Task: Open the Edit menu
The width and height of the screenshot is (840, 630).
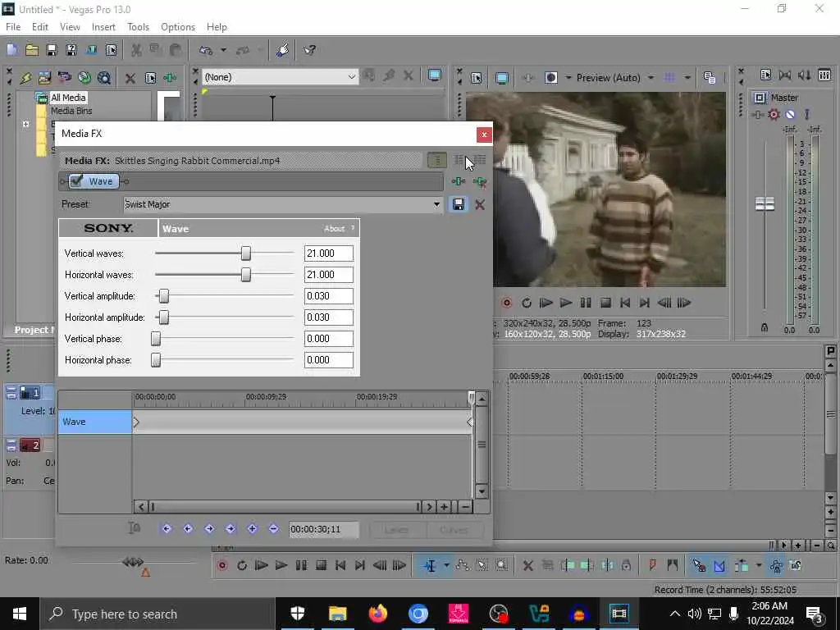Action: pyautogui.click(x=39, y=27)
